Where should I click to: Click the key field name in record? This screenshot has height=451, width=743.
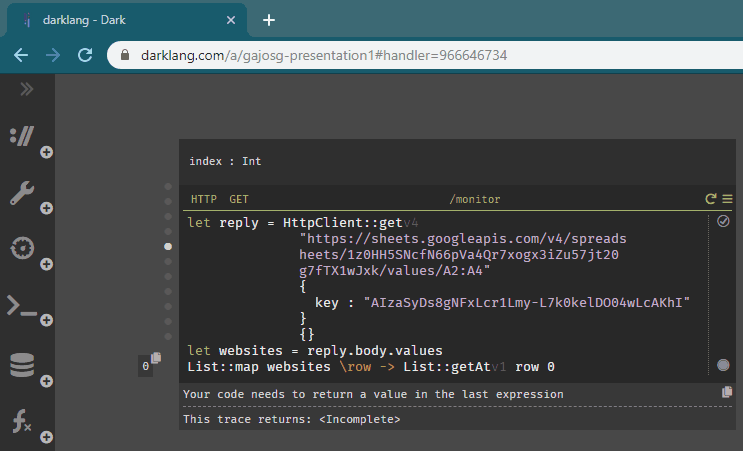click(326, 303)
